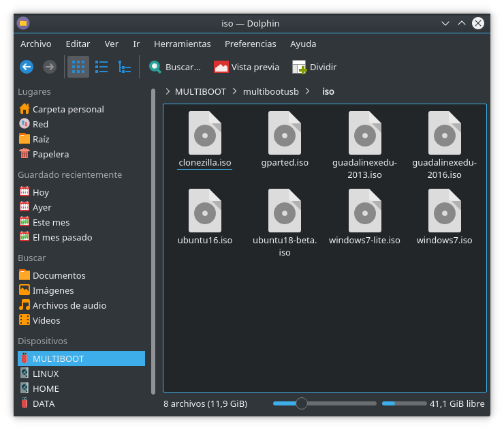This screenshot has width=504, height=430.
Task: Go to Raíz root folder
Action: (81, 139)
